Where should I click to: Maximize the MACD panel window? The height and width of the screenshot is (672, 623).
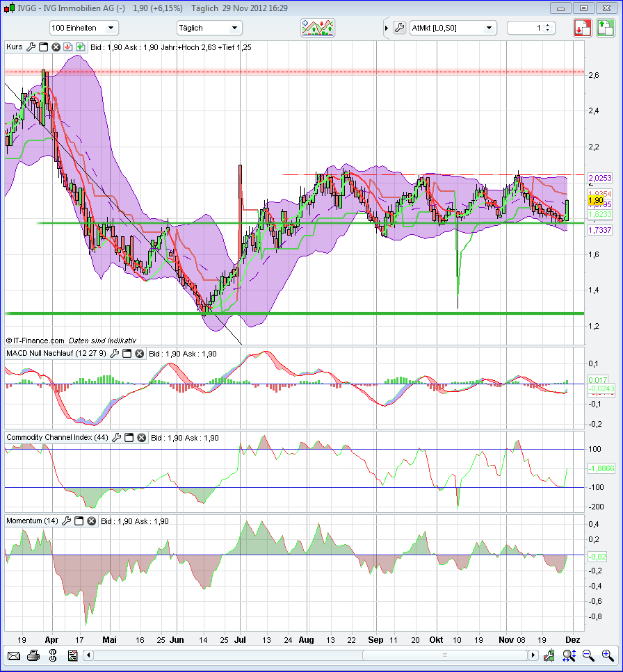point(127,354)
